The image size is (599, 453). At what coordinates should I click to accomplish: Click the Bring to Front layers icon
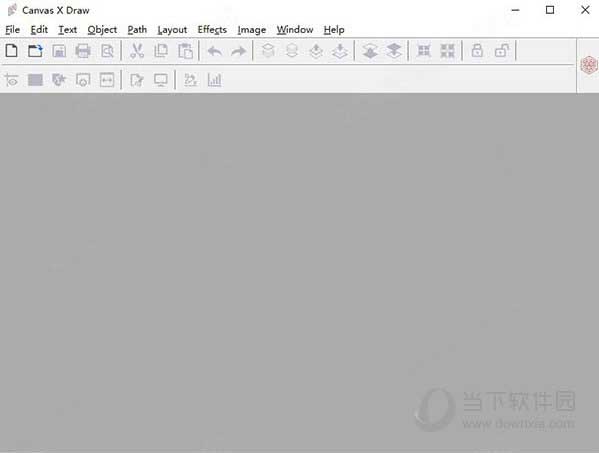coord(268,50)
